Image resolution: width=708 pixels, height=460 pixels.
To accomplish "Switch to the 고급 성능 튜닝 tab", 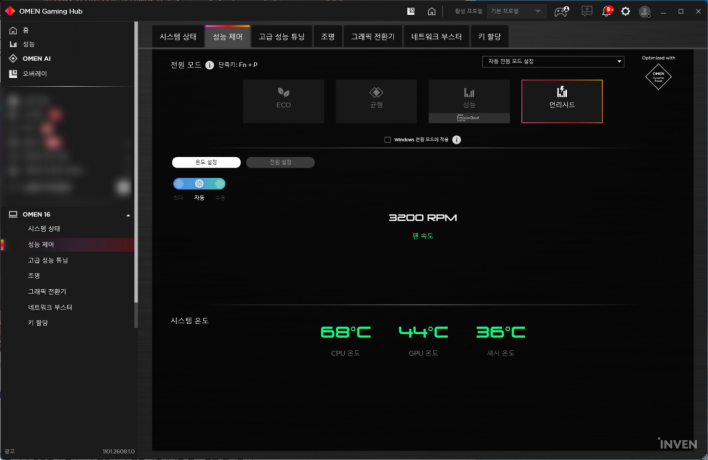I will point(282,37).
